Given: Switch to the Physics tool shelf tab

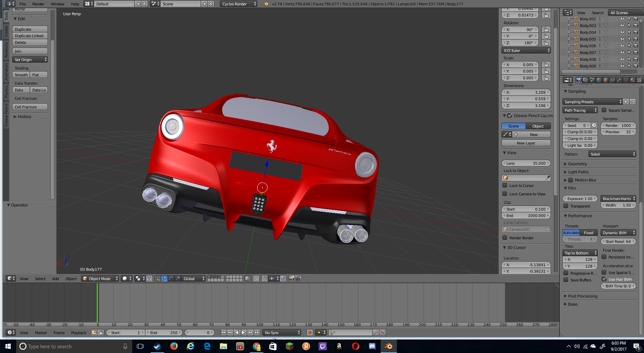Looking at the screenshot, I should pos(6,92).
